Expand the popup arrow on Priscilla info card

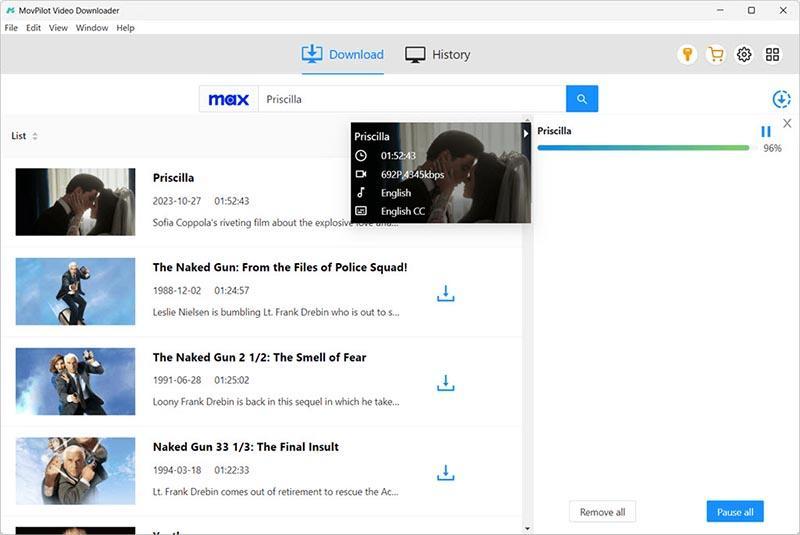526,134
